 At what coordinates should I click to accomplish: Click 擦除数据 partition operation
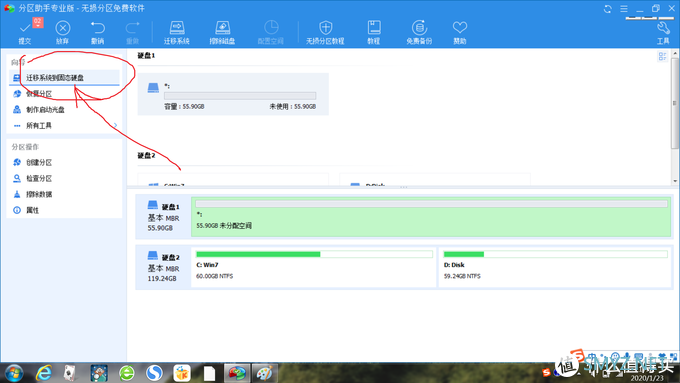click(x=64, y=194)
